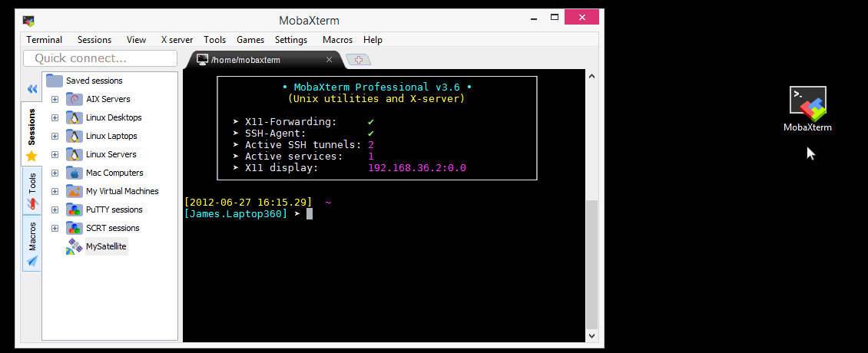
Task: Expand the SCRT sessions tree node
Action: 55,228
